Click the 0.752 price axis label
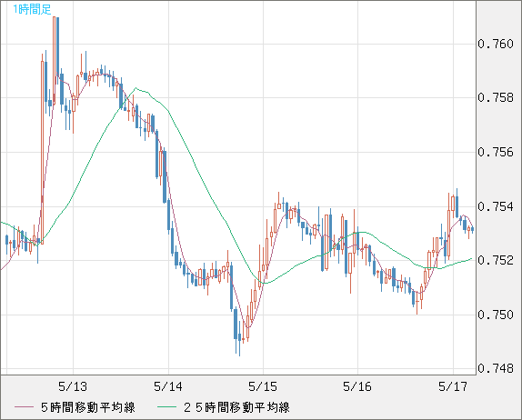Image resolution: width=522 pixels, height=420 pixels. (496, 260)
